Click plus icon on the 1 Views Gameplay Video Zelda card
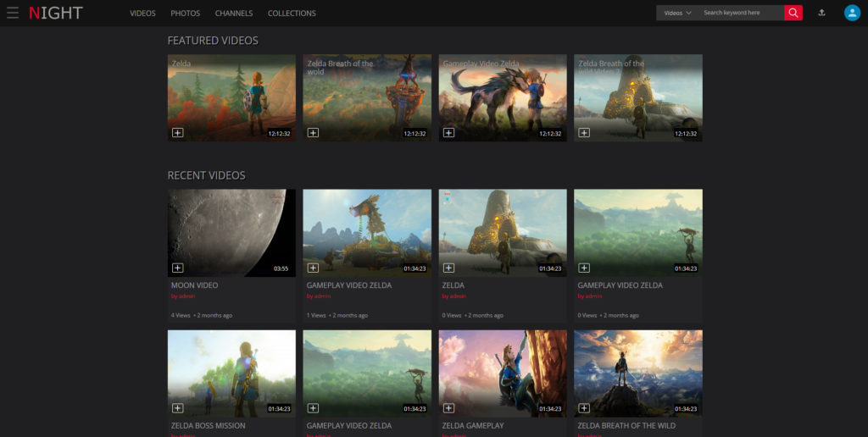 click(x=313, y=268)
